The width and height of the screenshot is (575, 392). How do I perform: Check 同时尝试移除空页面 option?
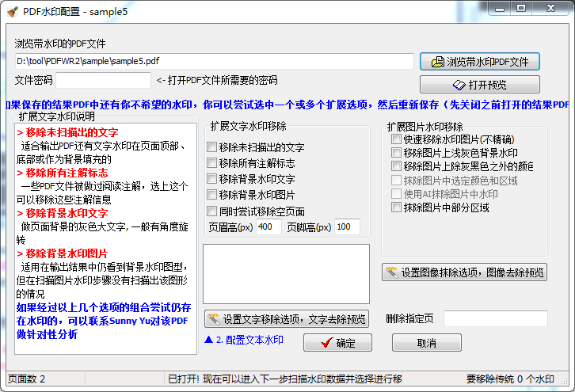click(211, 211)
